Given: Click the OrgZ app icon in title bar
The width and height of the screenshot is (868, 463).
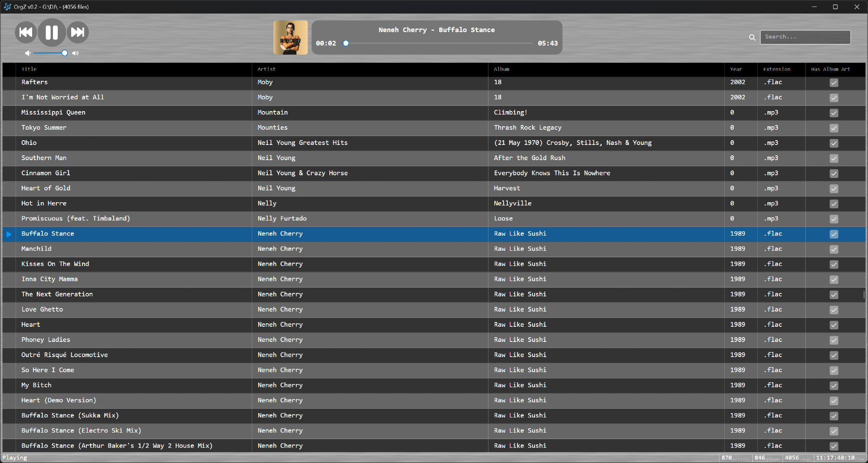Looking at the screenshot, I should (x=7, y=7).
